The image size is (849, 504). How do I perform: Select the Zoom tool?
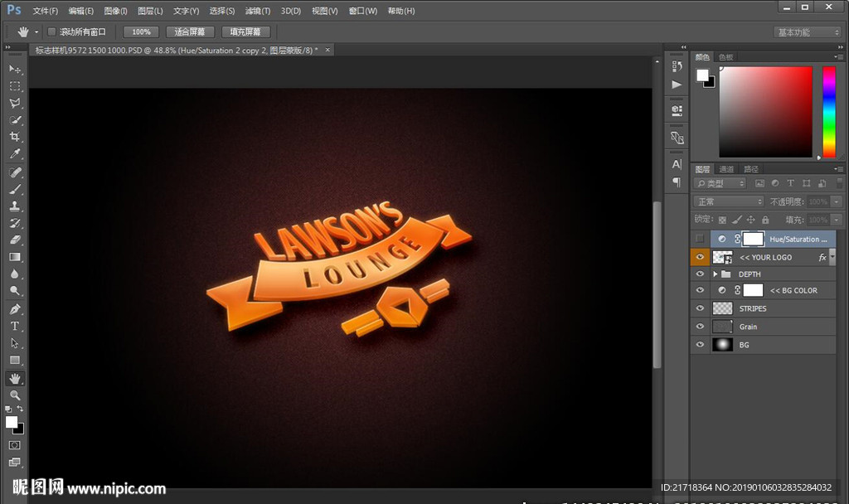(15, 395)
